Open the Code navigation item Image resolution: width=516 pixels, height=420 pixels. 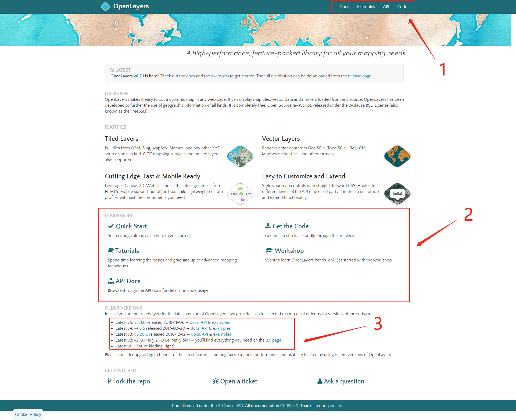point(402,7)
